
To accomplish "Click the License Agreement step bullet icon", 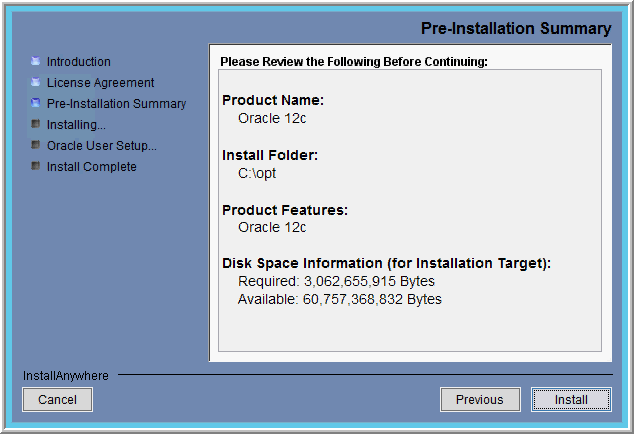I will coord(36,82).
